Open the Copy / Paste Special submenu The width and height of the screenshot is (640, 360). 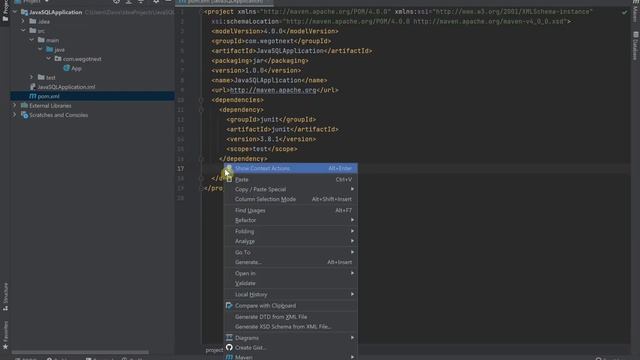[x=291, y=189]
